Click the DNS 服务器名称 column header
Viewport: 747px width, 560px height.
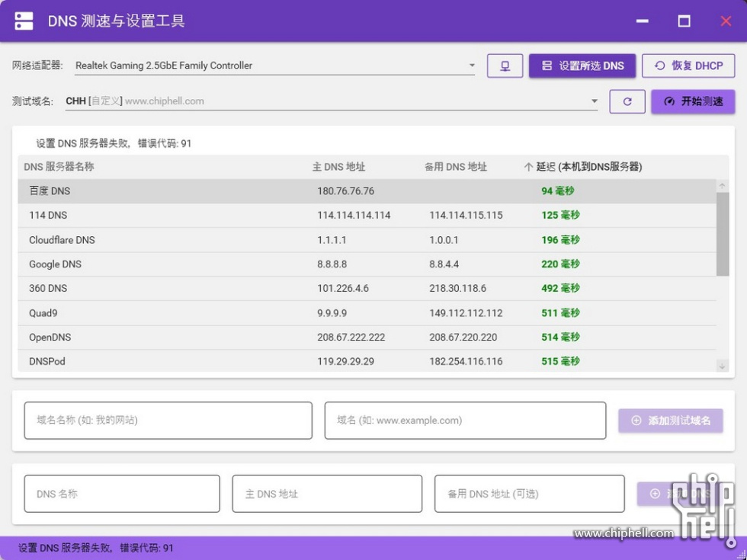(x=59, y=167)
